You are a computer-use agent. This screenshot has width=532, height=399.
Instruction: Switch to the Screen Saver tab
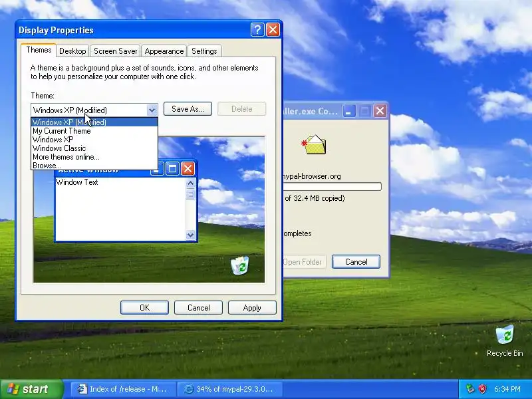pyautogui.click(x=115, y=51)
